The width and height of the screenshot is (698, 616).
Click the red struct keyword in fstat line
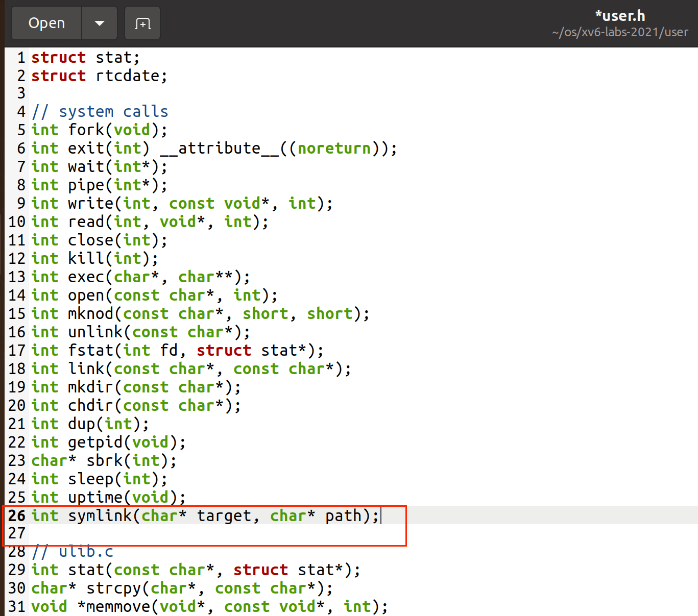click(224, 351)
